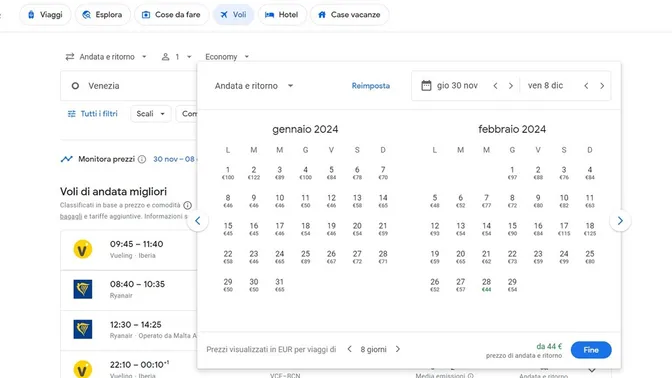This screenshot has width=672, height=378.
Task: Click the info icon after prezzo e comodità
Action: [x=187, y=205]
